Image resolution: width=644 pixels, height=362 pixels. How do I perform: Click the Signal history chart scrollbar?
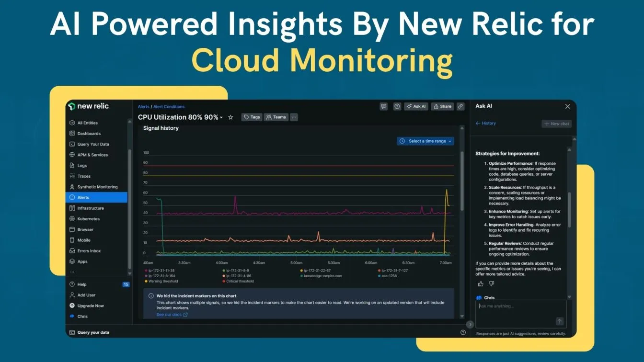click(x=461, y=181)
